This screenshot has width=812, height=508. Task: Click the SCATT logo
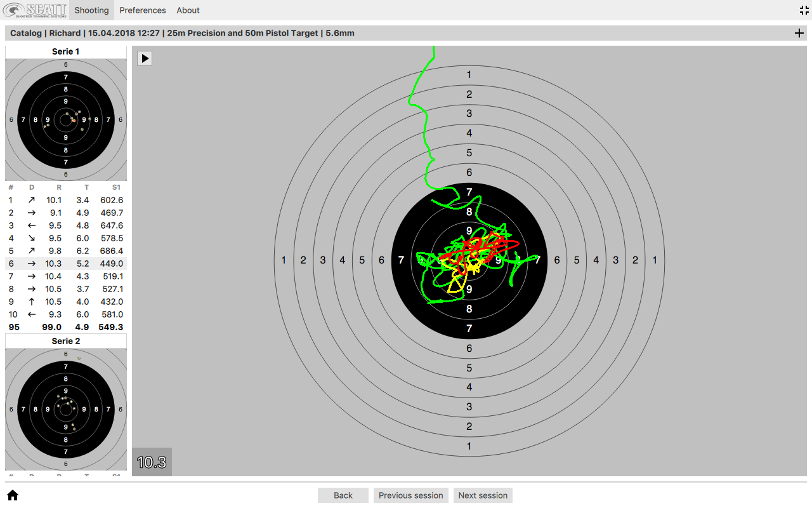(x=34, y=10)
